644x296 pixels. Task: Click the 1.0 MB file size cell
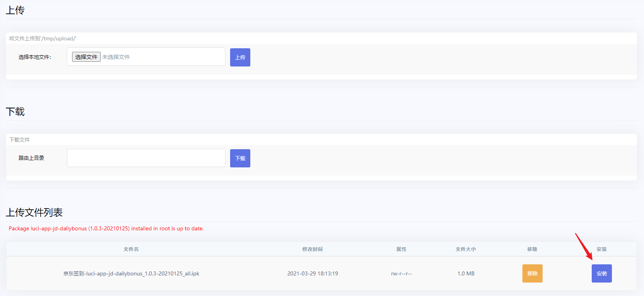coord(466,273)
